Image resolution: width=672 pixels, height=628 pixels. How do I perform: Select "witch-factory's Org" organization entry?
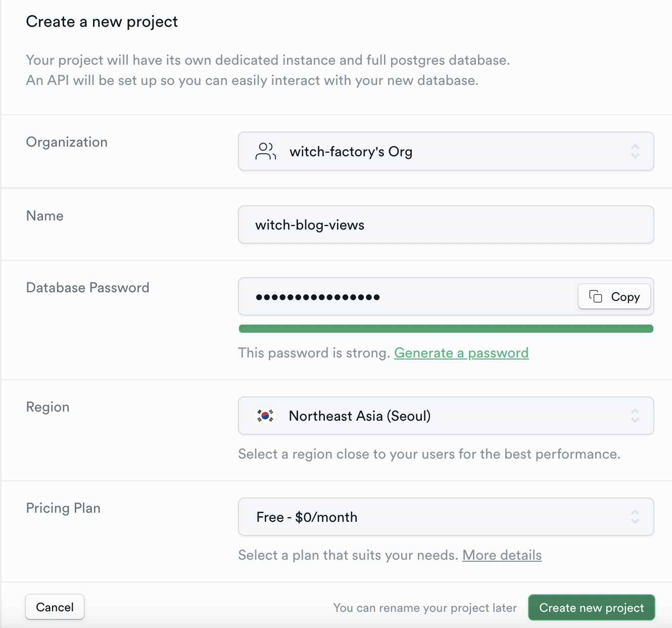coord(351,151)
